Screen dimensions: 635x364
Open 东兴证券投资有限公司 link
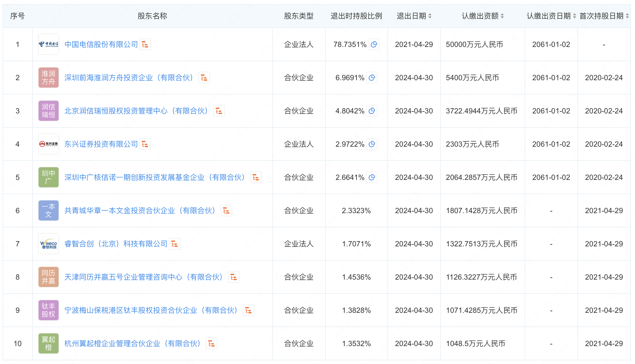(x=101, y=144)
